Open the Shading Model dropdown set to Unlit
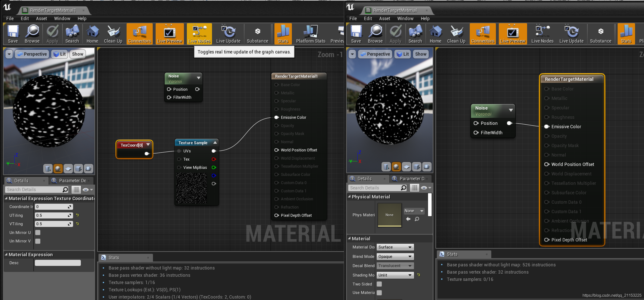 click(x=395, y=275)
